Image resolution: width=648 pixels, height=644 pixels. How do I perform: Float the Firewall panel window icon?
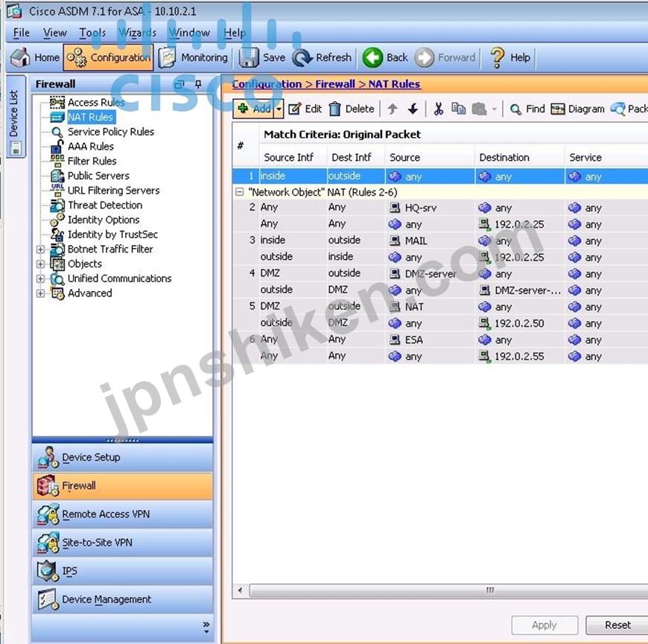pyautogui.click(x=179, y=84)
